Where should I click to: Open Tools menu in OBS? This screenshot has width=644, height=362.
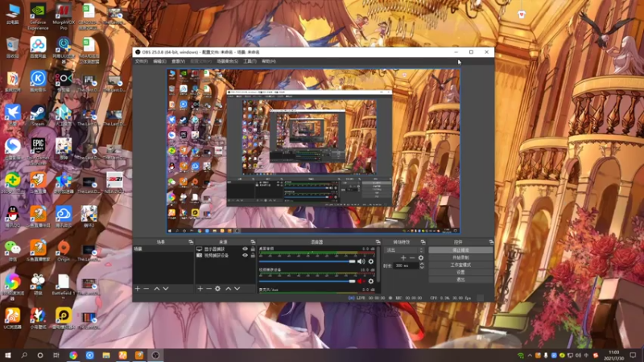pyautogui.click(x=250, y=61)
